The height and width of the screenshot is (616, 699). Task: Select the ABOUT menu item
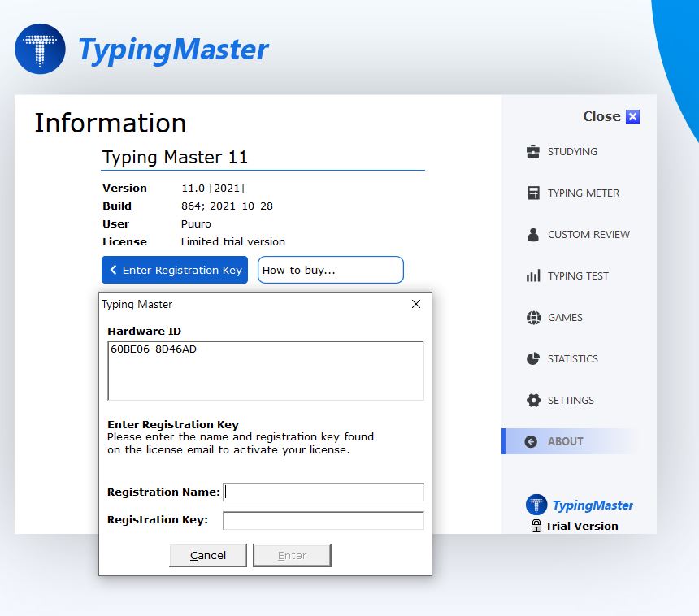pos(568,441)
